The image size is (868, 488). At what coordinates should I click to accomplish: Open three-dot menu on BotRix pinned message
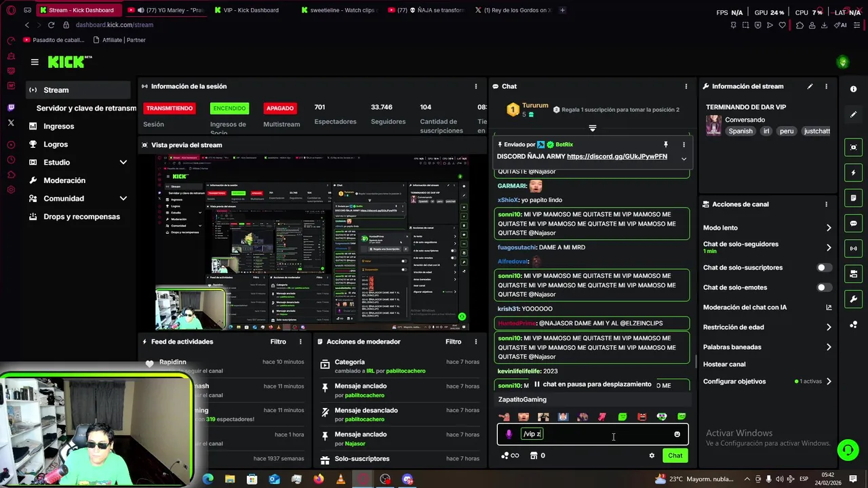684,144
